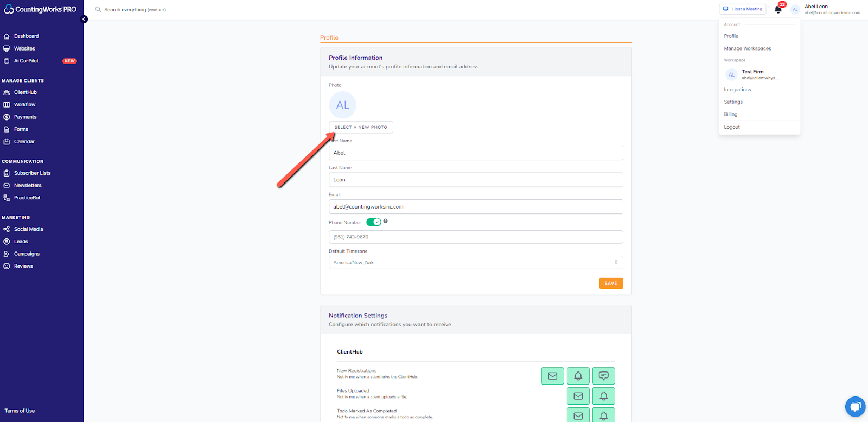Select the Test Firm workspace

click(x=759, y=74)
